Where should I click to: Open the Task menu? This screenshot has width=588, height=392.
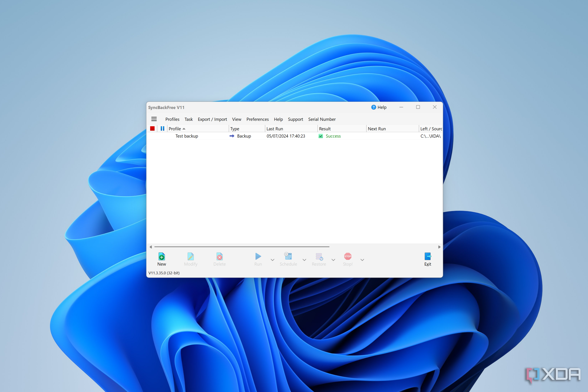pos(189,119)
